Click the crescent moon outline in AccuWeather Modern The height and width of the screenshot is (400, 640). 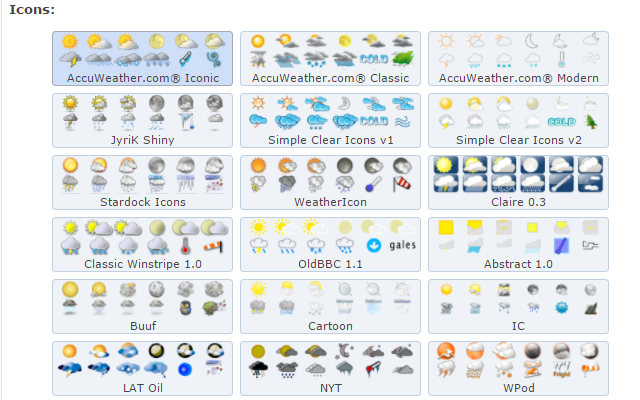point(531,41)
